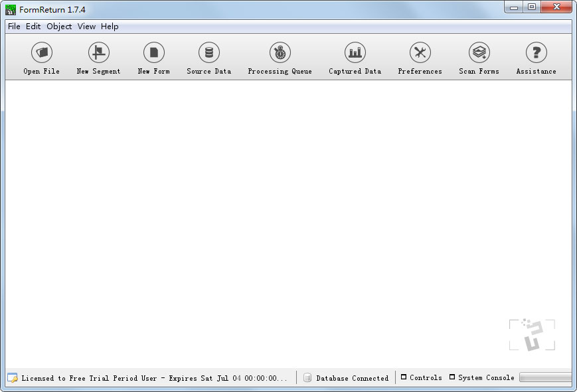
Task: Open the File menu
Action: pos(14,27)
